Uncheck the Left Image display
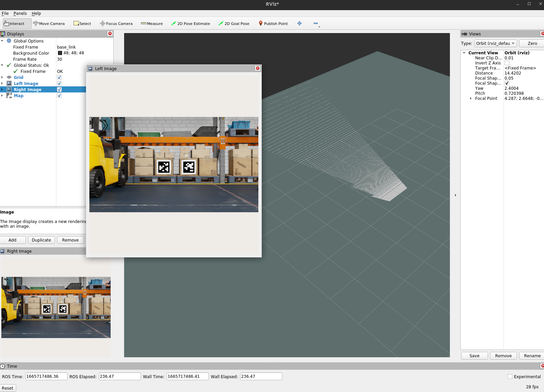This screenshot has height=392, width=544. coord(59,83)
